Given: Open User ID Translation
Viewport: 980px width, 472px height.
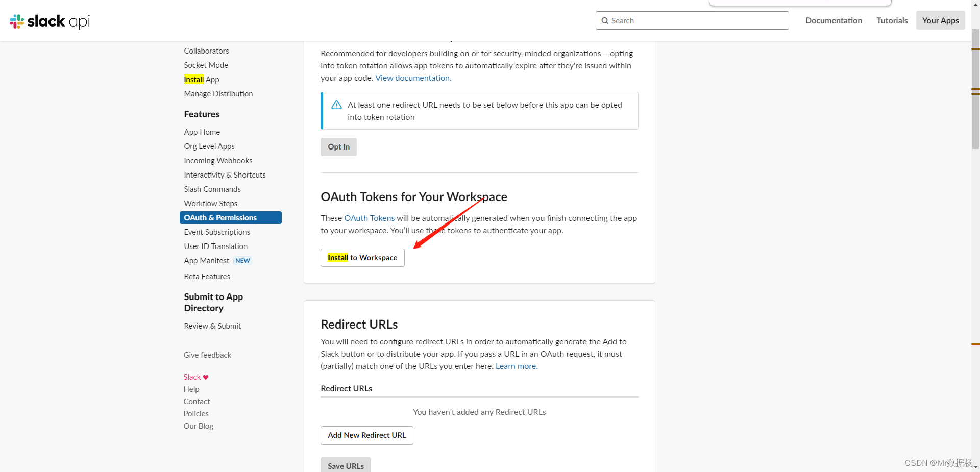Looking at the screenshot, I should tap(215, 246).
